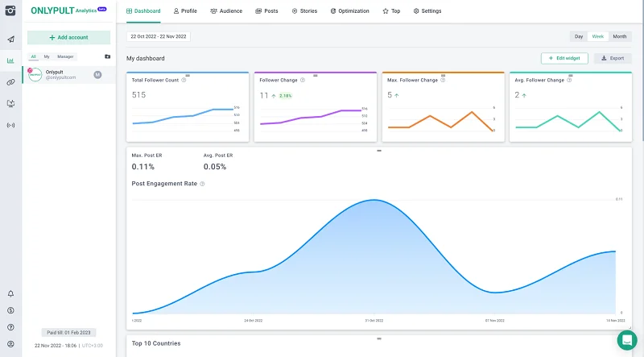Open the notifications bell icon
The height and width of the screenshot is (357, 644).
click(x=10, y=294)
